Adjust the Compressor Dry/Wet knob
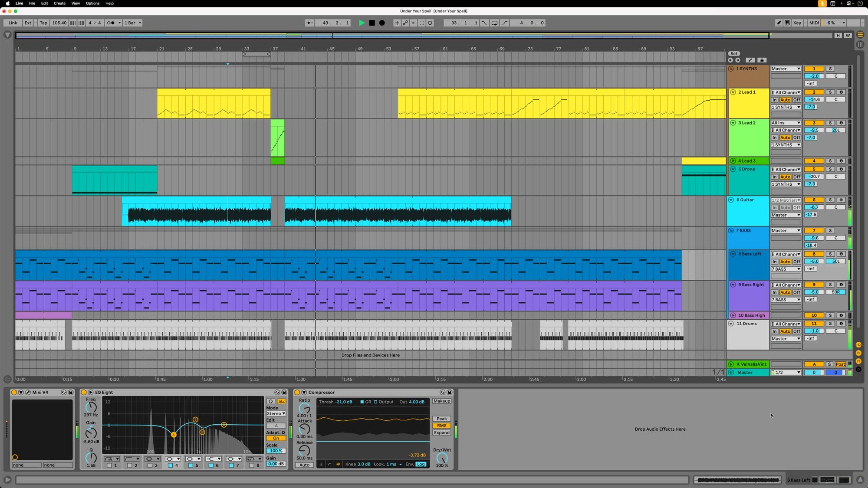 (442, 458)
